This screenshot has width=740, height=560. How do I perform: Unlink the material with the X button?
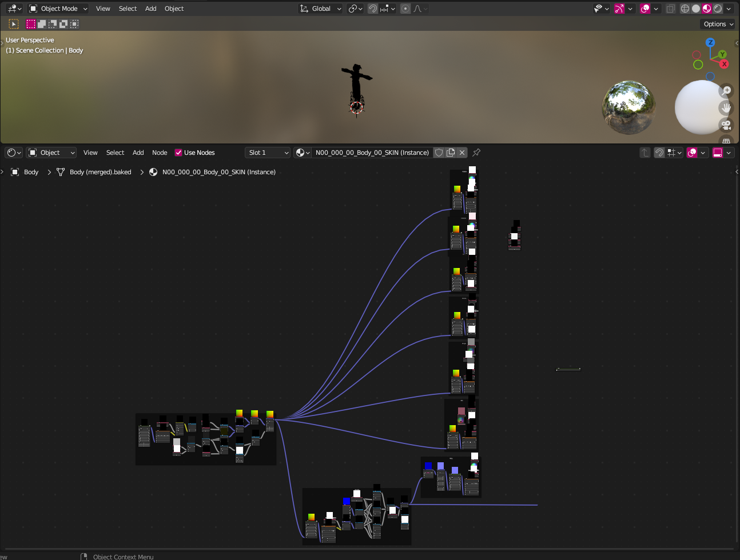(x=462, y=153)
